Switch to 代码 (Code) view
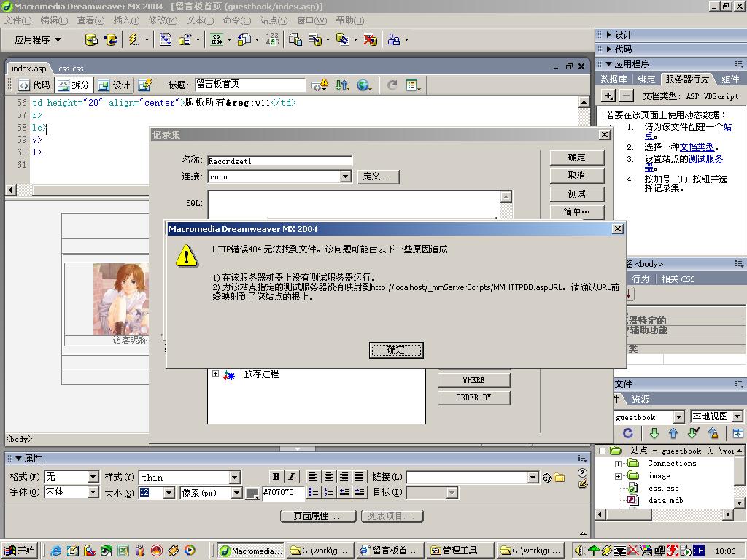 click(x=35, y=85)
